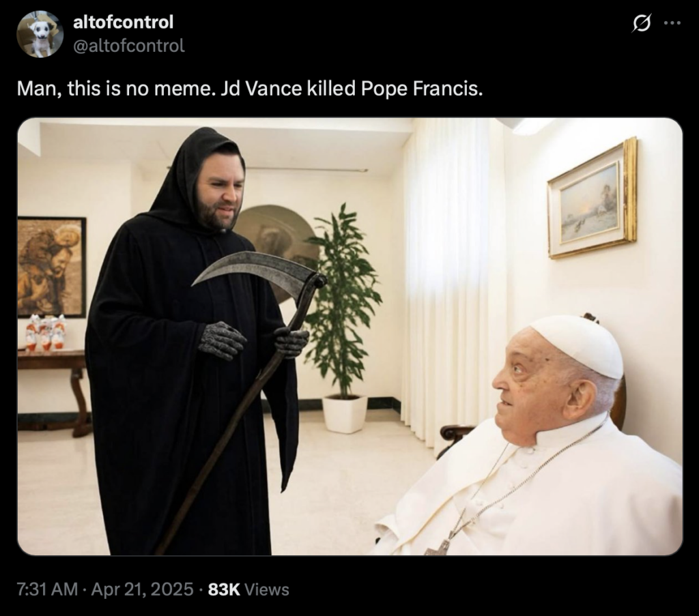Click the word Views beside 83K
This screenshot has height=616, width=699.
pos(267,589)
